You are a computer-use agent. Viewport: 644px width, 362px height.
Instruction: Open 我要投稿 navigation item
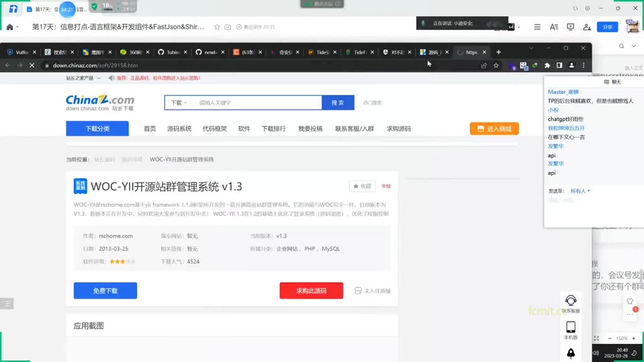(x=310, y=128)
